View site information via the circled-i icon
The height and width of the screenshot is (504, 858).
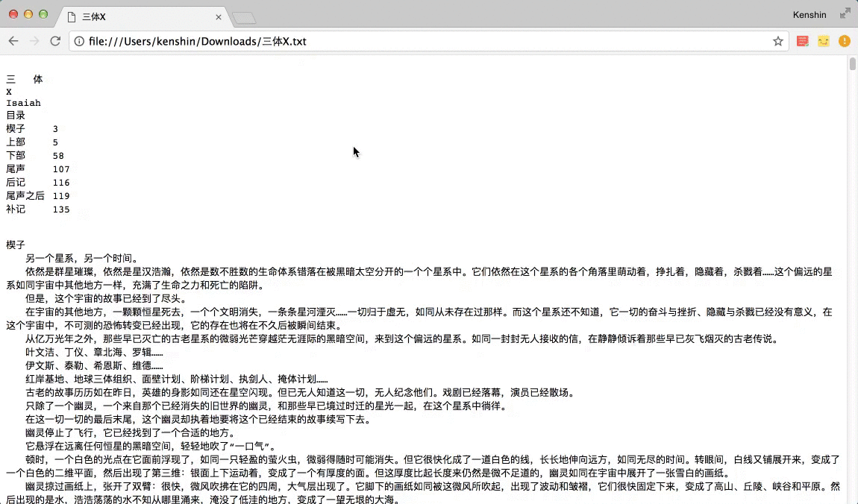[x=79, y=42]
